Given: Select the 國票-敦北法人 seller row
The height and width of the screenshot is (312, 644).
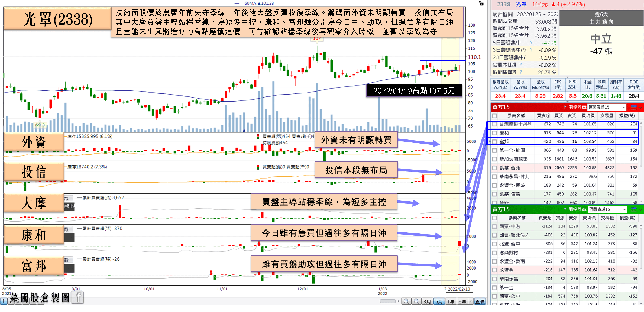Looking at the screenshot, I should pos(565,235).
